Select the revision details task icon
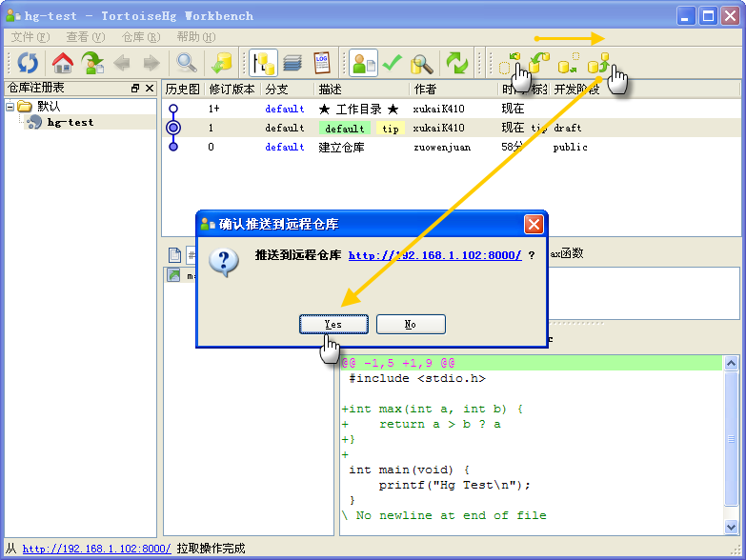 click(364, 63)
